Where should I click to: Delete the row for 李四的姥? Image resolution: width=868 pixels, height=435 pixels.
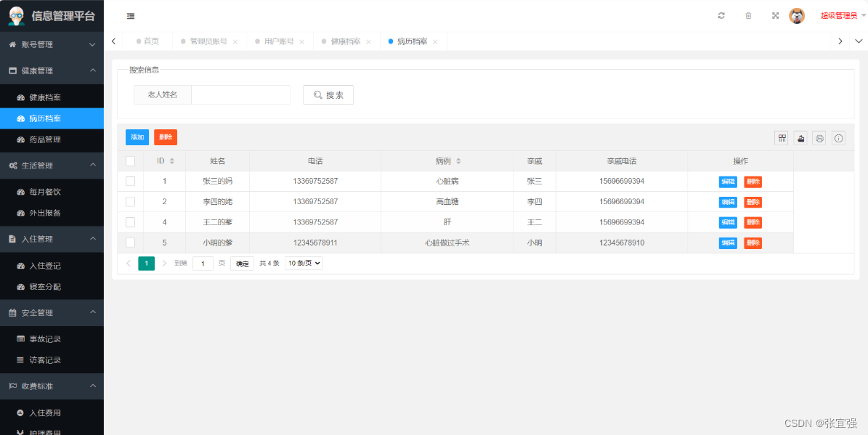pyautogui.click(x=753, y=202)
